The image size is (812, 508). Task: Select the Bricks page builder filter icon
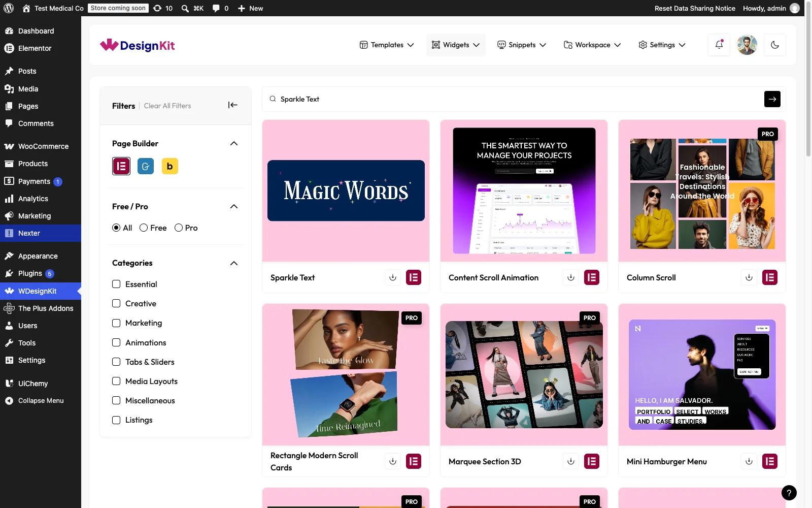pos(170,166)
